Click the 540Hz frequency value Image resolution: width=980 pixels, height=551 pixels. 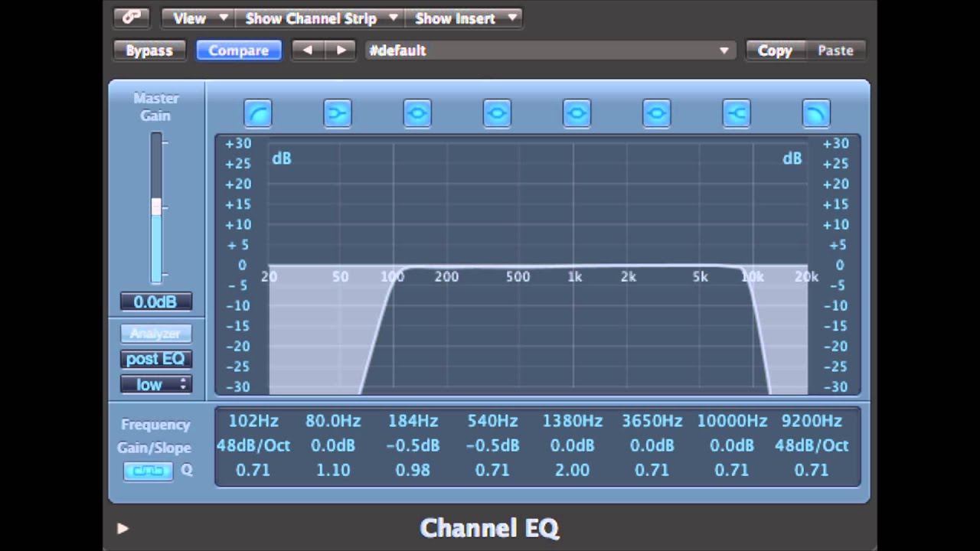point(492,421)
